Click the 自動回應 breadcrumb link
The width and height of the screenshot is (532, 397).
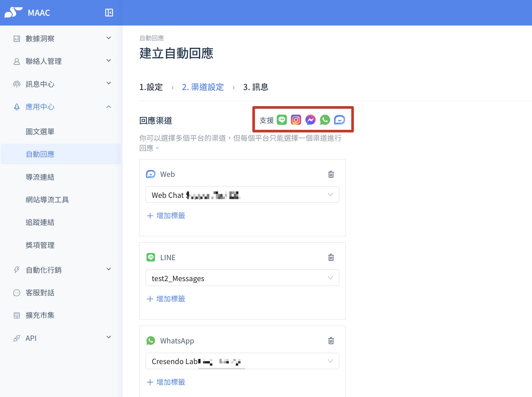(x=152, y=38)
